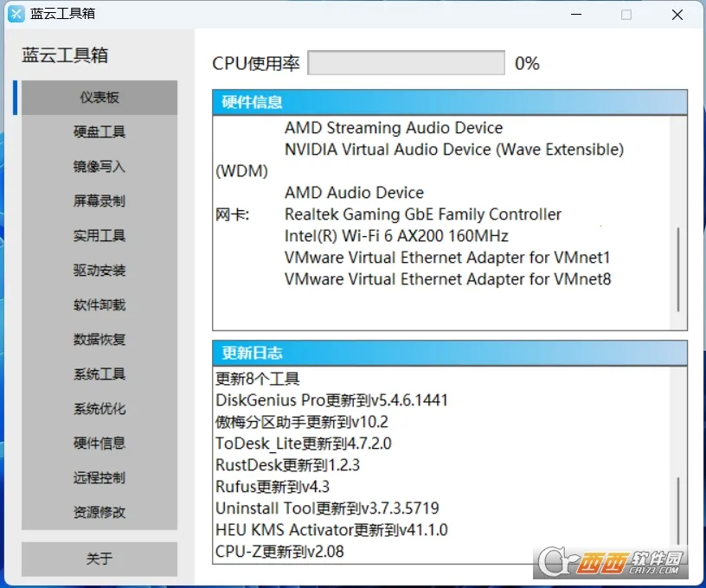Switch to 系统工具 page
This screenshot has height=588, width=706.
[x=99, y=374]
